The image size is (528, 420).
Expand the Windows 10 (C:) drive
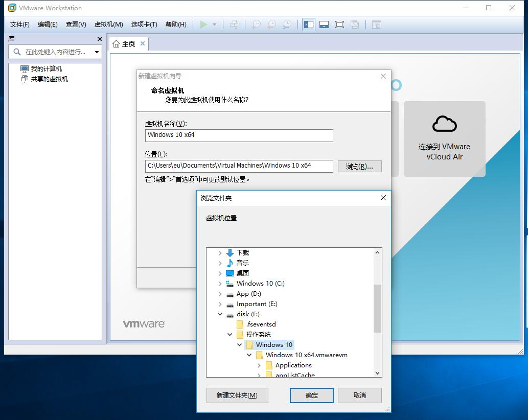[x=220, y=284]
